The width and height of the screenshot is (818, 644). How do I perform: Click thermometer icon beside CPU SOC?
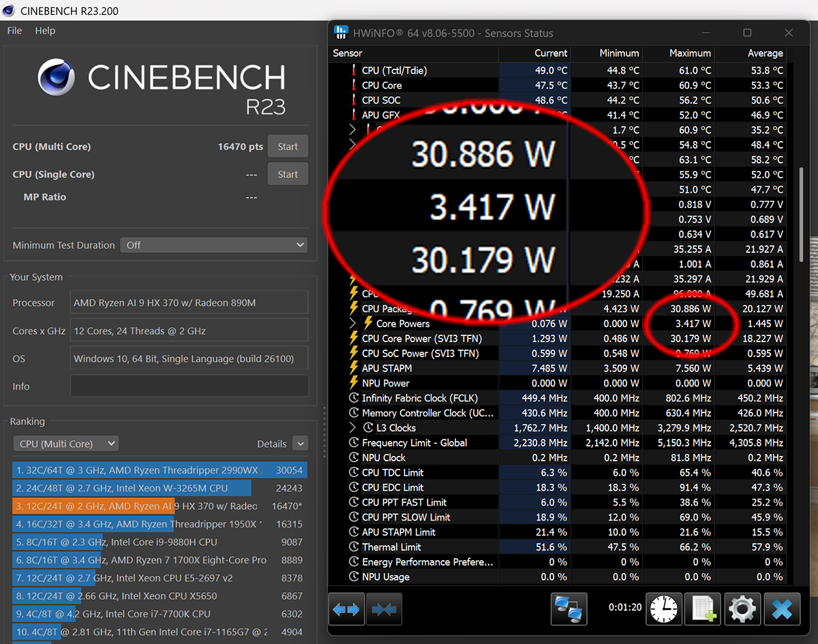pyautogui.click(x=354, y=100)
